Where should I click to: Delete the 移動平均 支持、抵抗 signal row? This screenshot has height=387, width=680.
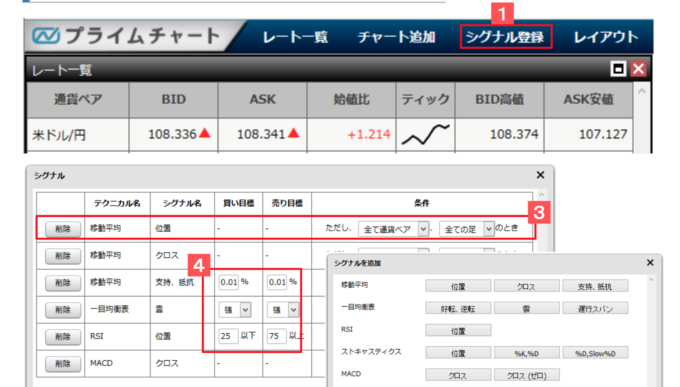point(63,283)
